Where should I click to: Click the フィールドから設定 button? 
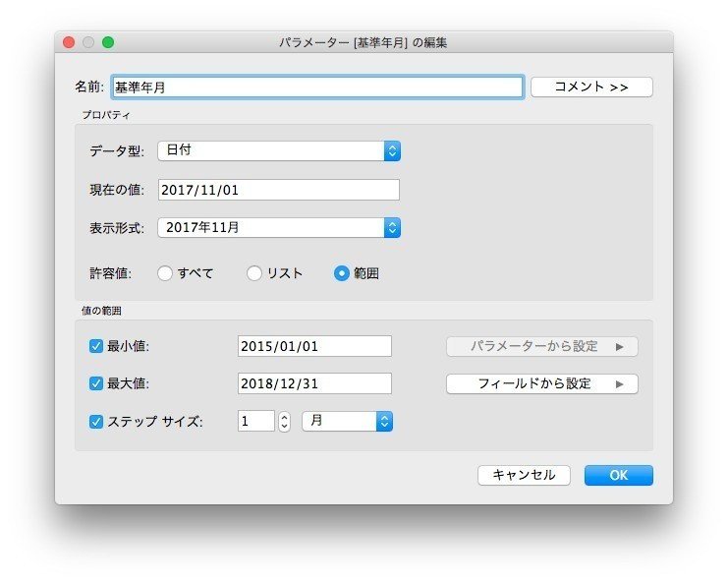[x=541, y=383]
